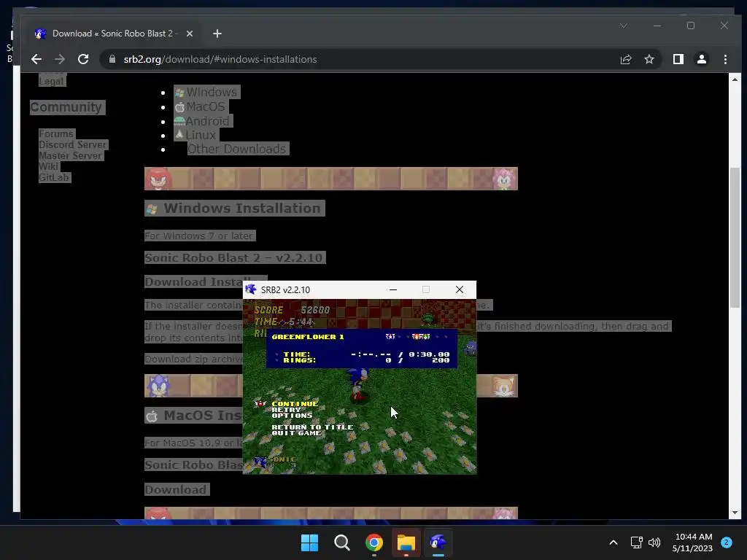Viewport: 747px width, 560px height.
Task: Open Chrome's tab search chevron
Action: [624, 26]
